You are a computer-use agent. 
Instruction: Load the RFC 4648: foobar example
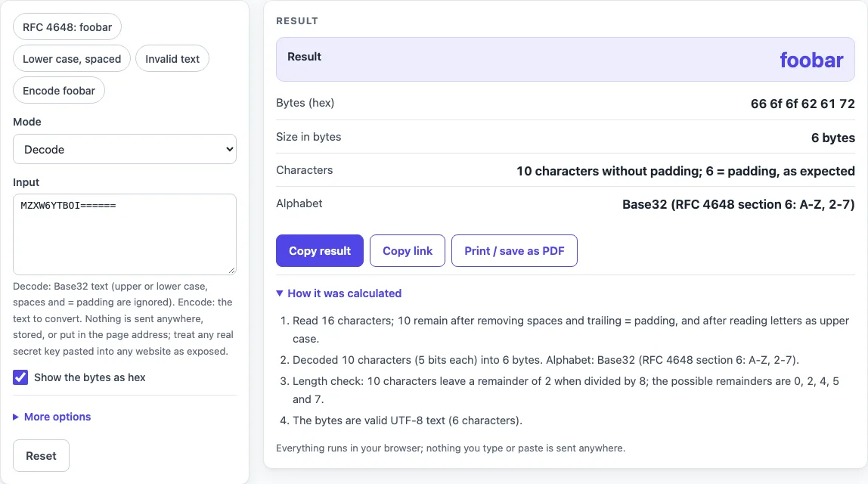tap(67, 27)
